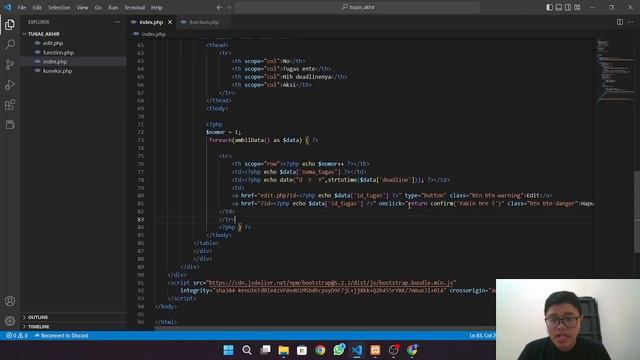Screen dimensions: 640x360
Task: Open the first Chrome taskbar icon
Action: click(320, 350)
